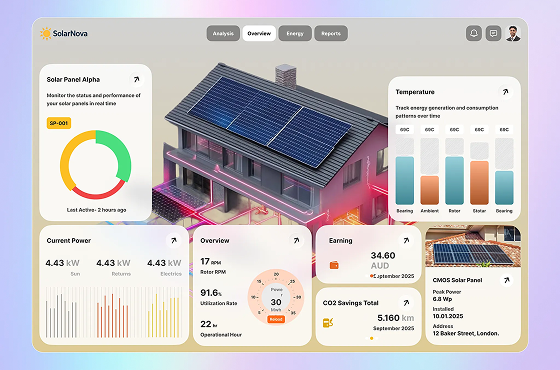Open the CMOS Solar Panel arrow icon
560x370 pixels.
pos(506,280)
